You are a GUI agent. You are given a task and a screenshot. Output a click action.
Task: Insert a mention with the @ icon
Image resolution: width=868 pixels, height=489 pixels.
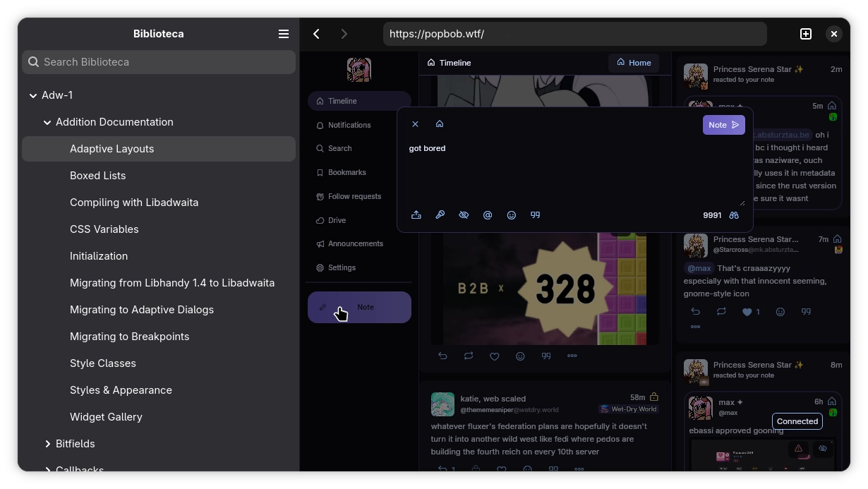pos(488,215)
